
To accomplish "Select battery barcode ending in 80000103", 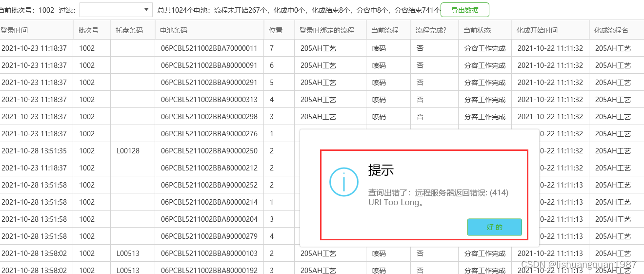I will [x=209, y=253].
